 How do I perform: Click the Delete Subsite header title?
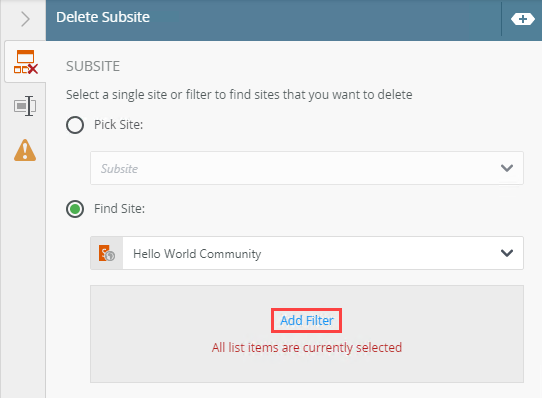103,17
